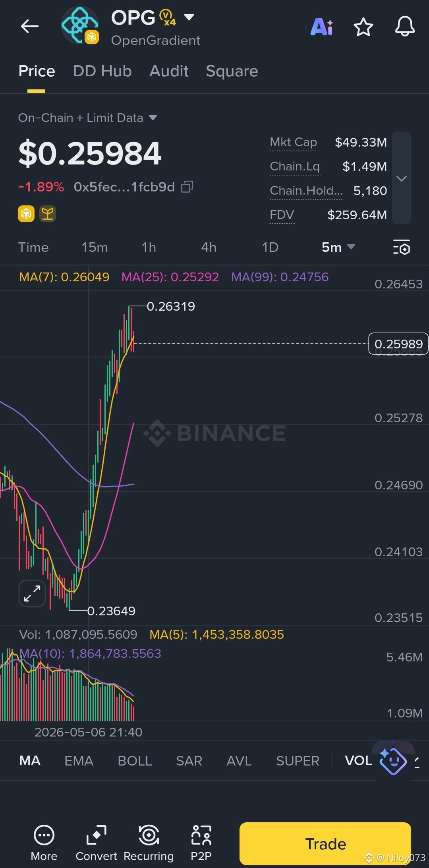
Task: Tap the -1.89% change text
Action: point(41,187)
